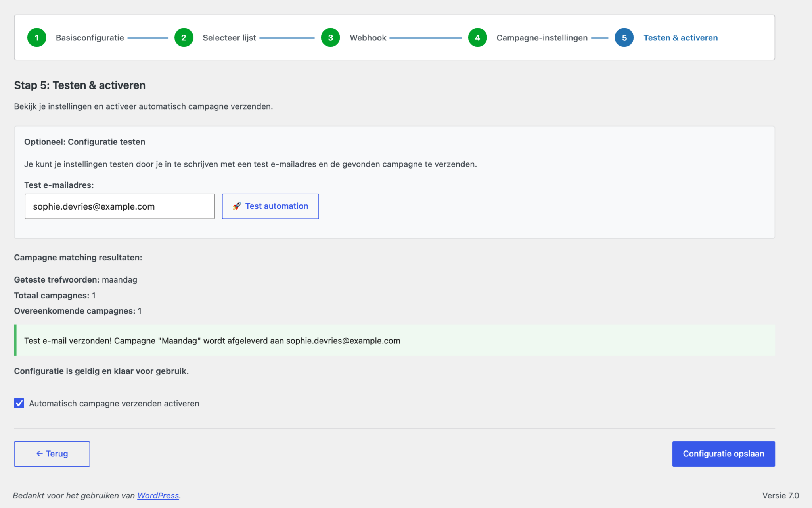
Task: Click the step 3 circle for Webhook
Action: (x=331, y=38)
